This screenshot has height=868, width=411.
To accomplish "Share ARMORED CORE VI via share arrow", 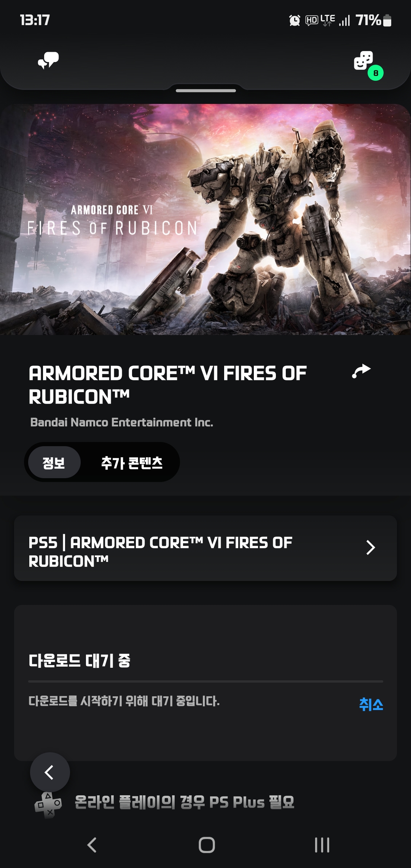I will pyautogui.click(x=361, y=371).
